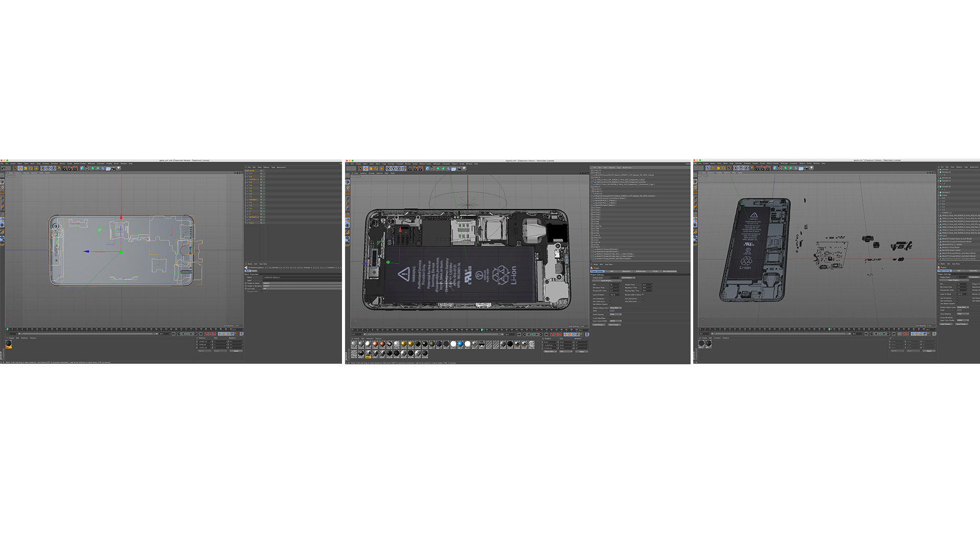Click the Go to Start button in Apple3.c4d timeline
This screenshot has width=980, height=551.
519,334
